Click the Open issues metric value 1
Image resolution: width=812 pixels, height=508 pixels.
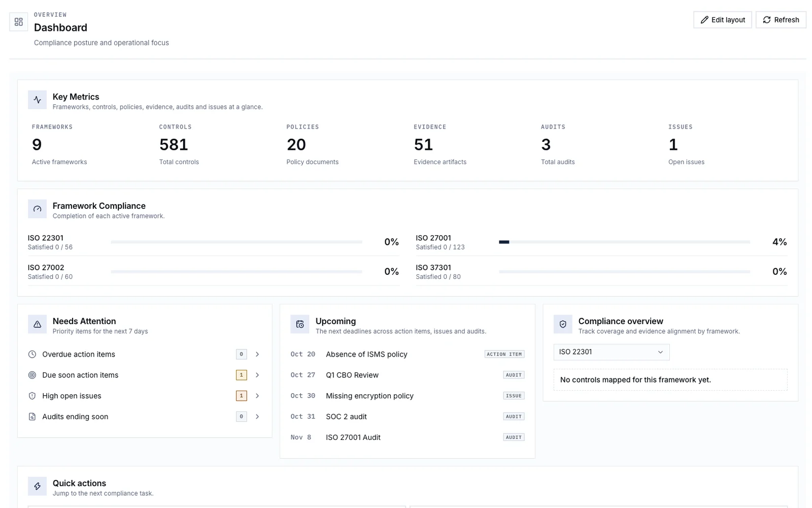coord(673,145)
